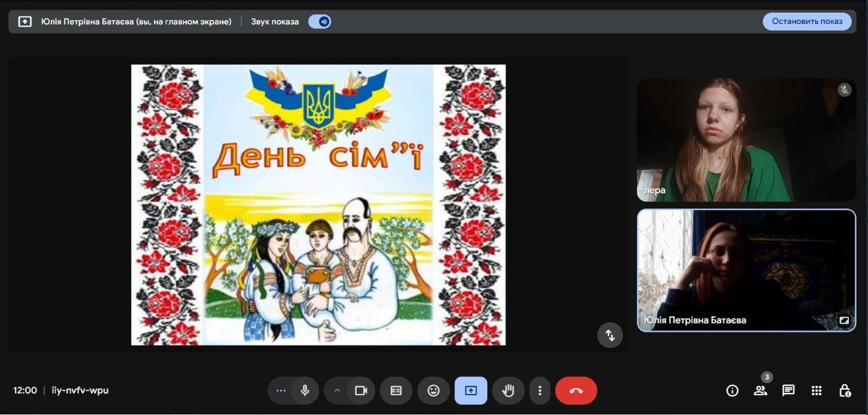The height and width of the screenshot is (415, 868).
Task: Click the participant count badge 3
Action: point(767,377)
